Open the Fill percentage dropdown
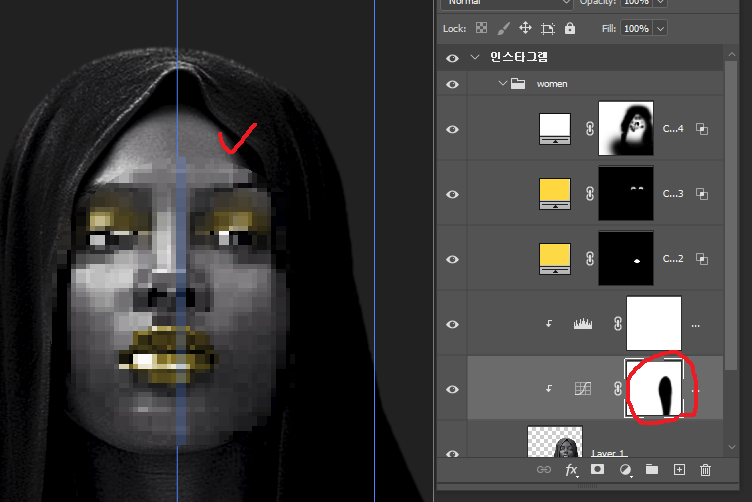 point(660,29)
